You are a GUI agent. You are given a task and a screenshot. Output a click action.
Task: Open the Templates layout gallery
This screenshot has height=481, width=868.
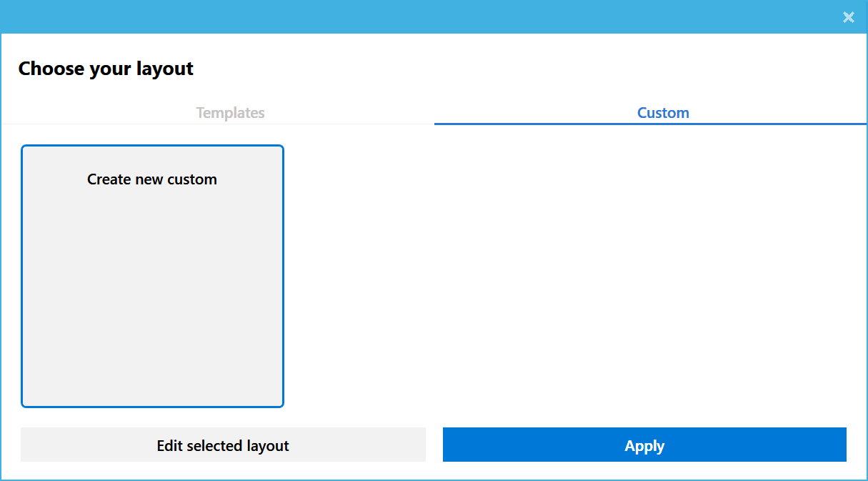pyautogui.click(x=230, y=112)
